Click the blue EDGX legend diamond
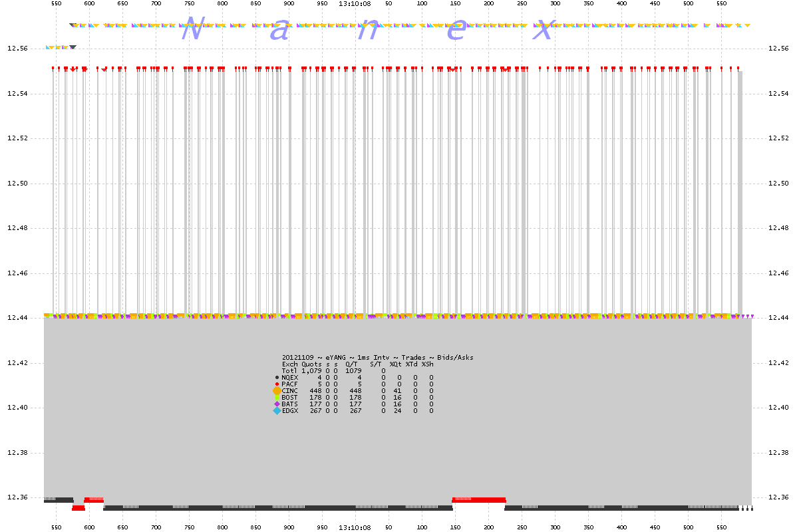The width and height of the screenshot is (797, 532). tap(277, 410)
